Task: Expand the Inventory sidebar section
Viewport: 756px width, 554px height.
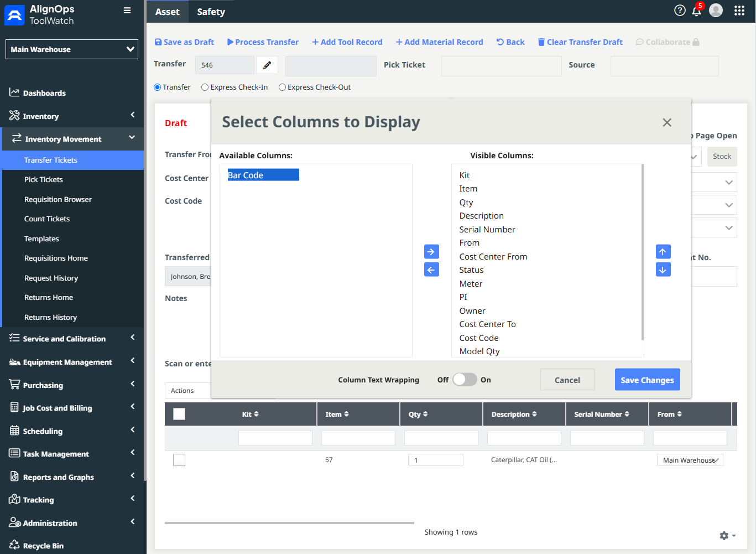Action: coord(72,116)
